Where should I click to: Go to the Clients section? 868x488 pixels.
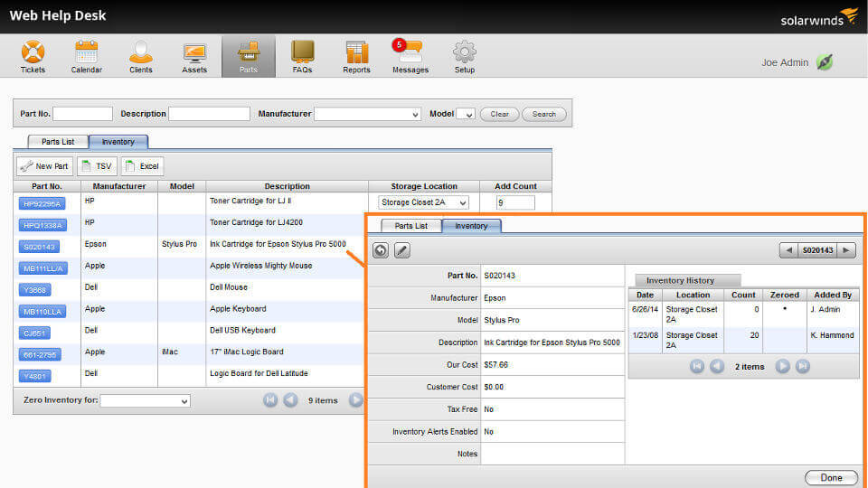[x=141, y=56]
